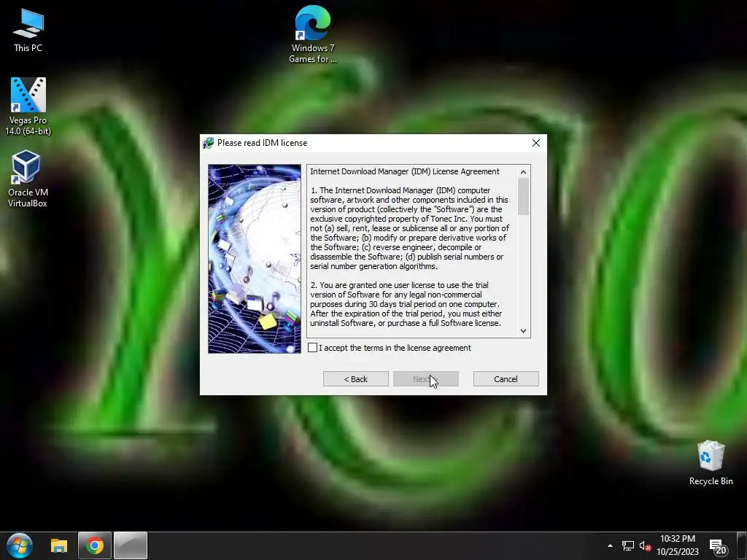
Task: Select Vegas Pro 14.0 desktop shortcut
Action: tap(28, 106)
